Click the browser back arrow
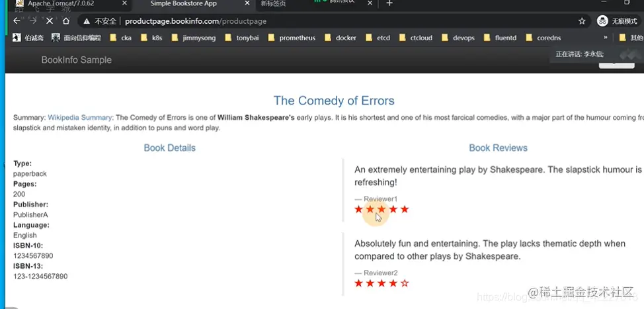The height and width of the screenshot is (309, 644). pos(17,21)
